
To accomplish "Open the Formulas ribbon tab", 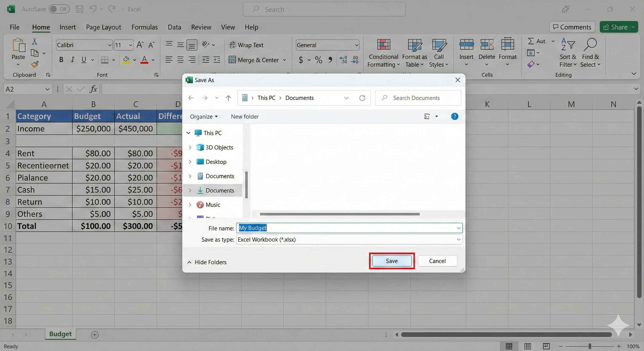I will click(x=145, y=27).
